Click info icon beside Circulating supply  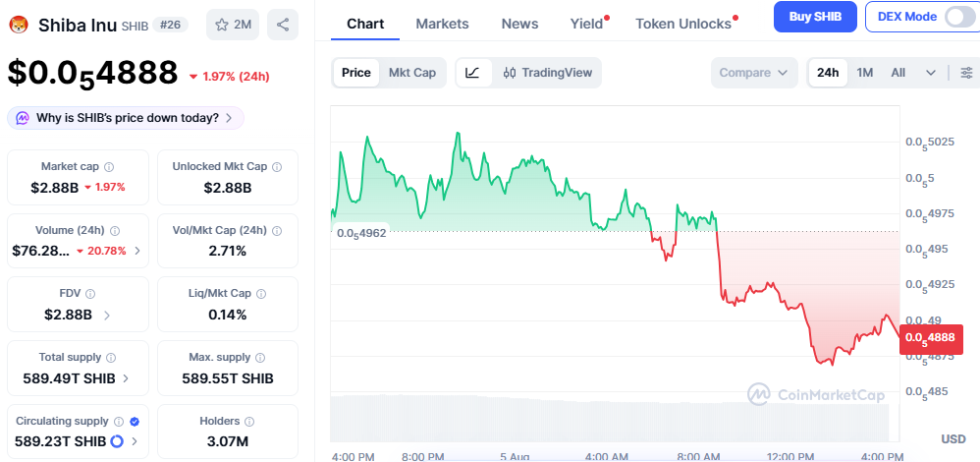119,422
